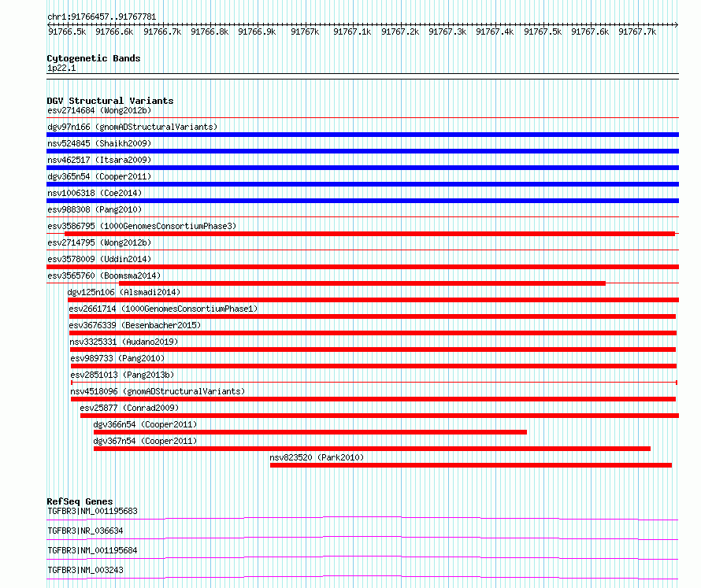Click the red esv3586795 variant bar
This screenshot has height=588, width=701.
pyautogui.click(x=369, y=234)
